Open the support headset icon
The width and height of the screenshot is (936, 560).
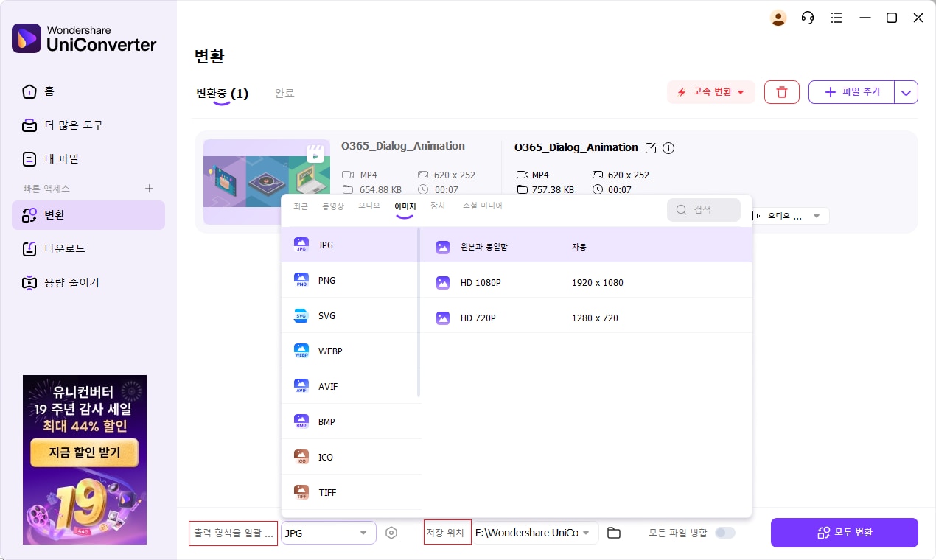[808, 18]
